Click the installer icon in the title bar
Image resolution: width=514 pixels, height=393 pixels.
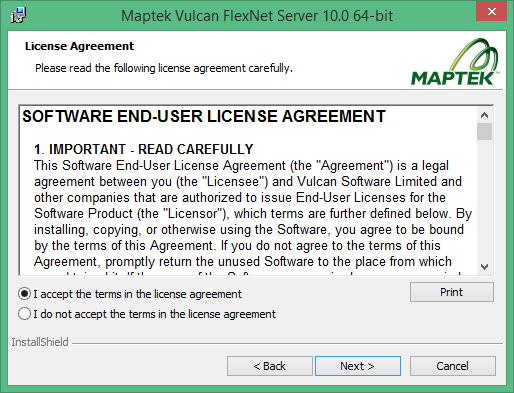(18, 15)
